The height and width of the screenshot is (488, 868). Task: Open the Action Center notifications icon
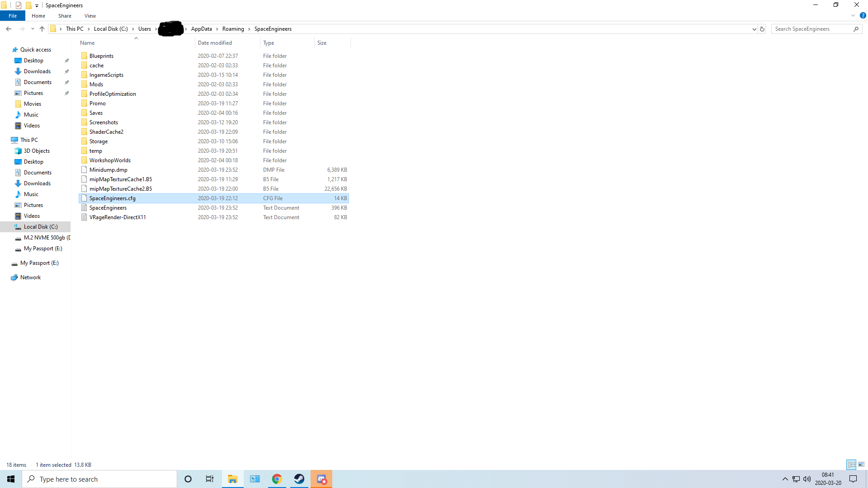853,479
